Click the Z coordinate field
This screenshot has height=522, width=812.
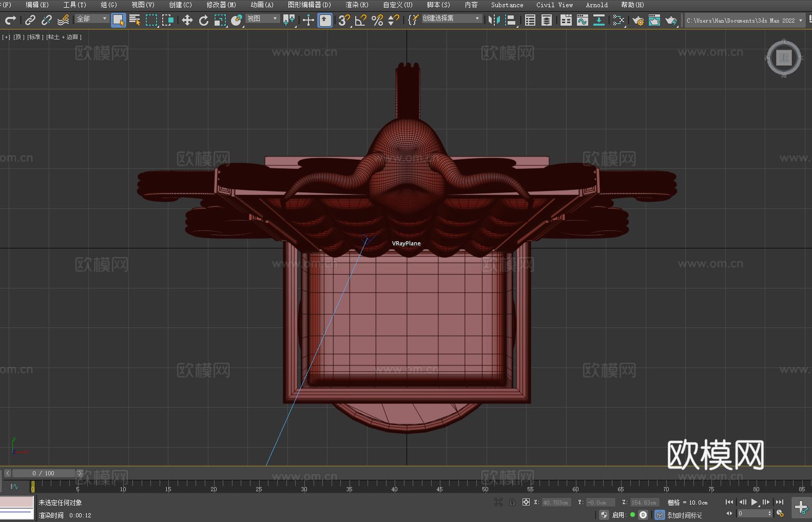point(644,502)
